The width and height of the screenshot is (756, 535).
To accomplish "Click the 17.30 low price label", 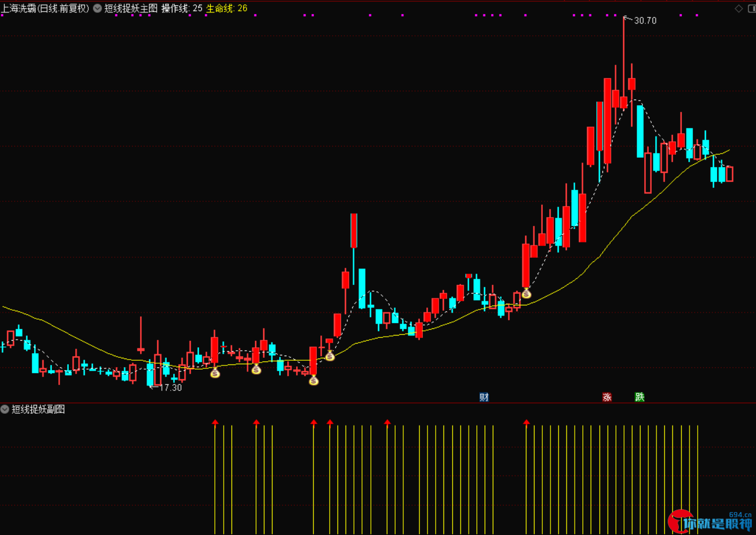I will tap(171, 388).
